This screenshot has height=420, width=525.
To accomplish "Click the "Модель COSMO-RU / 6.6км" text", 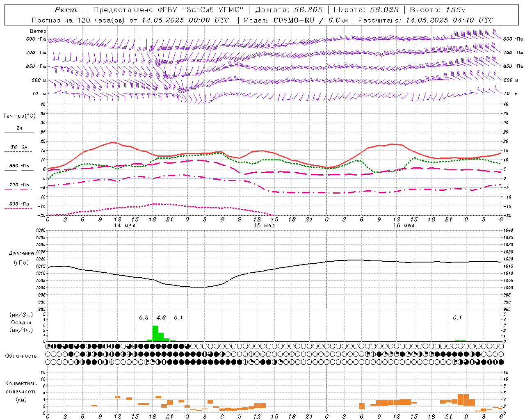I will coord(295,20).
